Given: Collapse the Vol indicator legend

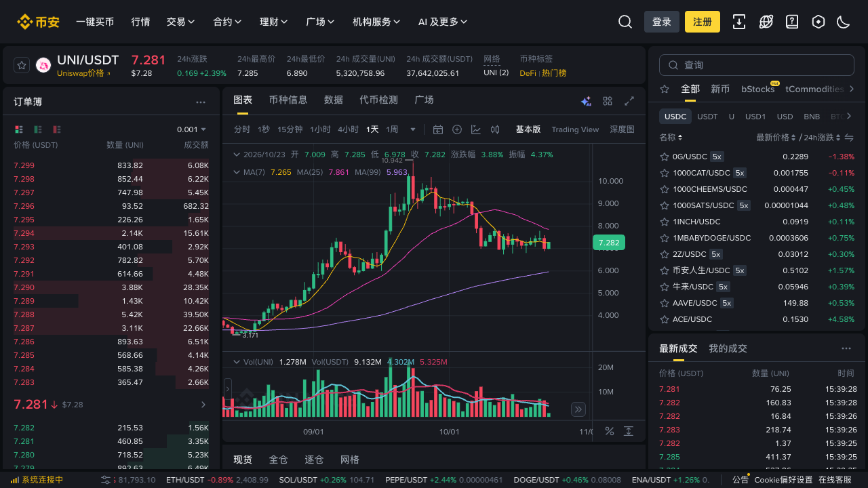Looking at the screenshot, I should (237, 362).
